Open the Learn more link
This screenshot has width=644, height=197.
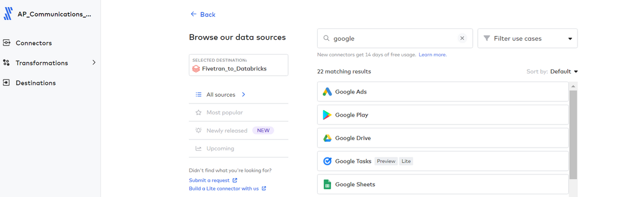pos(433,55)
